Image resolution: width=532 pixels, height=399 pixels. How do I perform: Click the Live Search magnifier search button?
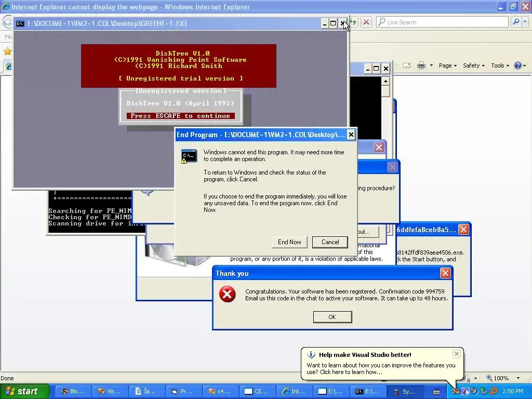tap(516, 22)
